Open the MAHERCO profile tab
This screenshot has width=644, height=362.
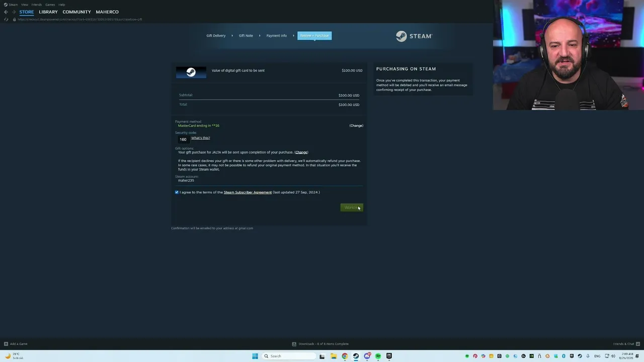point(107,12)
